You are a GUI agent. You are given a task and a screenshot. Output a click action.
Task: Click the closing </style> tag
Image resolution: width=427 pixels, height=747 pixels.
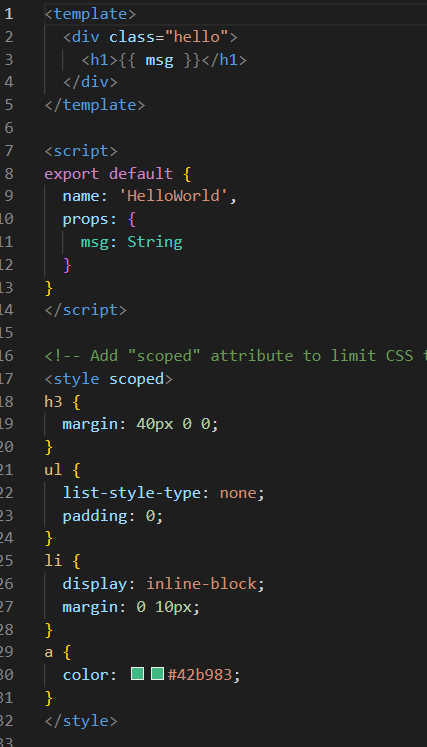tap(81, 720)
